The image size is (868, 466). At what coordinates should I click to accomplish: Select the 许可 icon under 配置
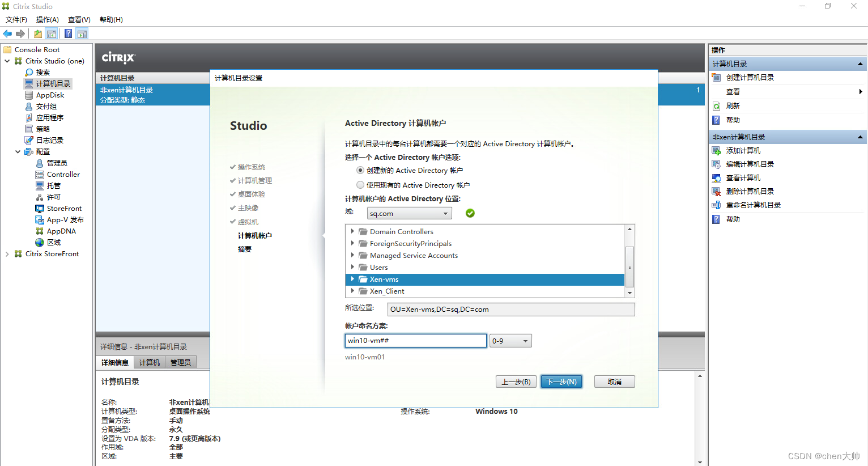click(40, 197)
